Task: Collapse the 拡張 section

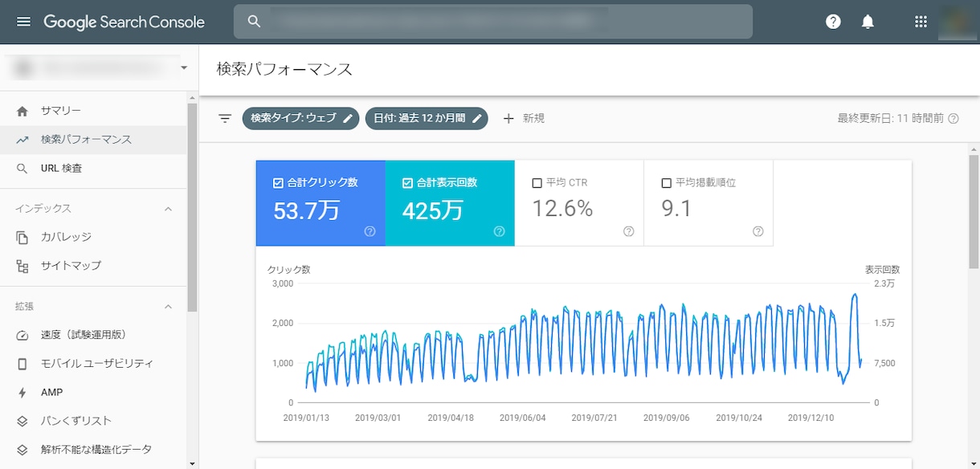Action: click(x=168, y=307)
